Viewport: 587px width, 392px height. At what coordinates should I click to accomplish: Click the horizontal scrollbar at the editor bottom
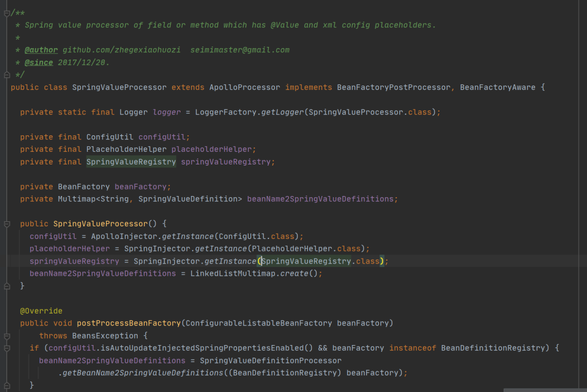pos(545,390)
